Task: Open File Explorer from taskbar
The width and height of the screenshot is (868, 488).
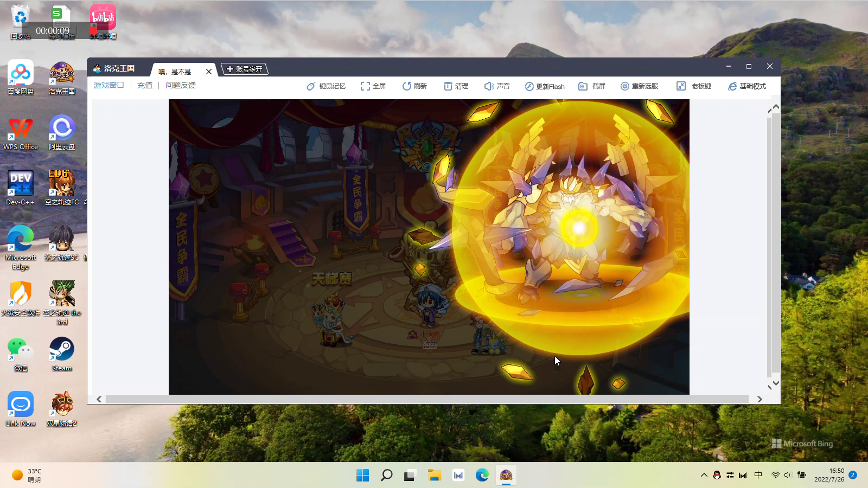Action: pos(434,476)
